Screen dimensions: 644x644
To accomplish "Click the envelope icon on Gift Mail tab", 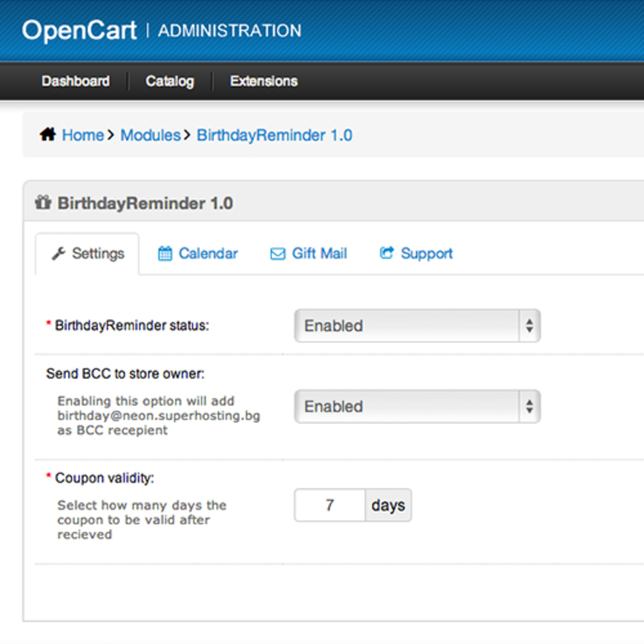I will click(x=278, y=254).
